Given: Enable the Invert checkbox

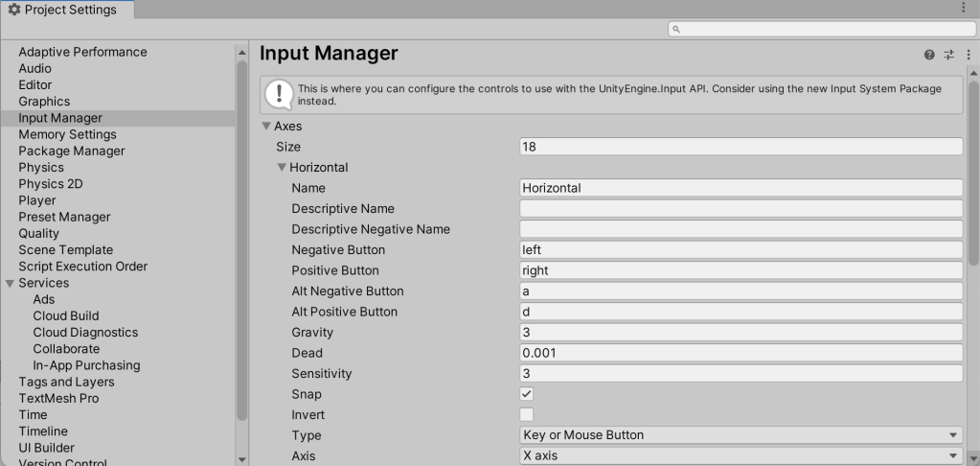Looking at the screenshot, I should (x=527, y=415).
